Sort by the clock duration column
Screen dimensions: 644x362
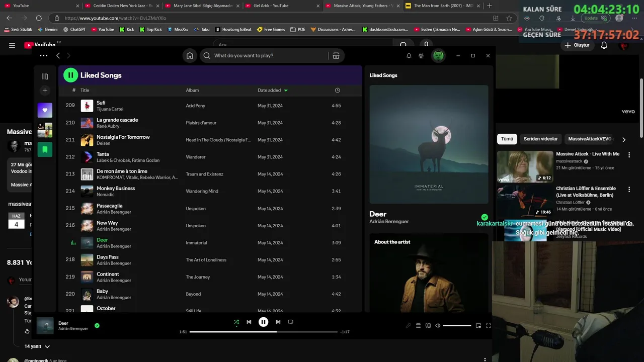coord(337,90)
